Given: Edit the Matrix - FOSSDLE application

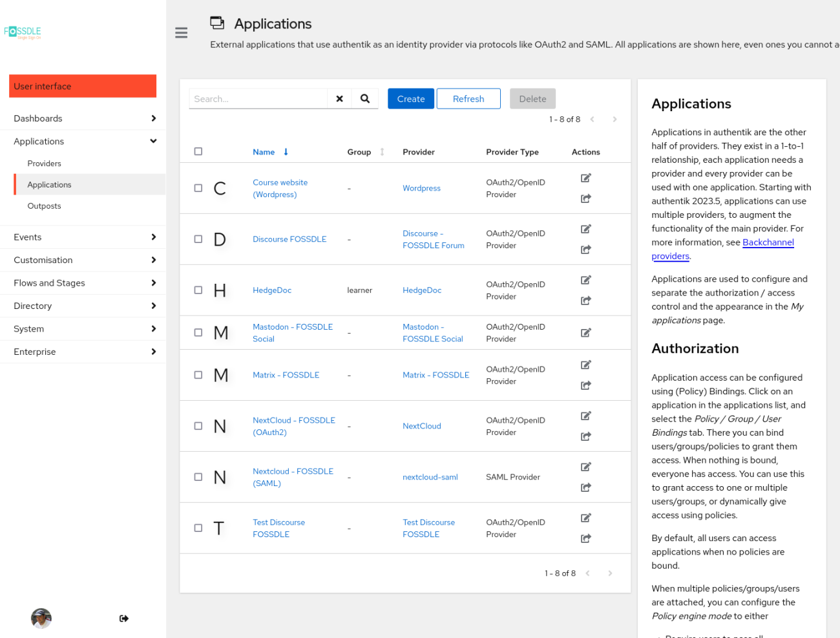Looking at the screenshot, I should 586,365.
